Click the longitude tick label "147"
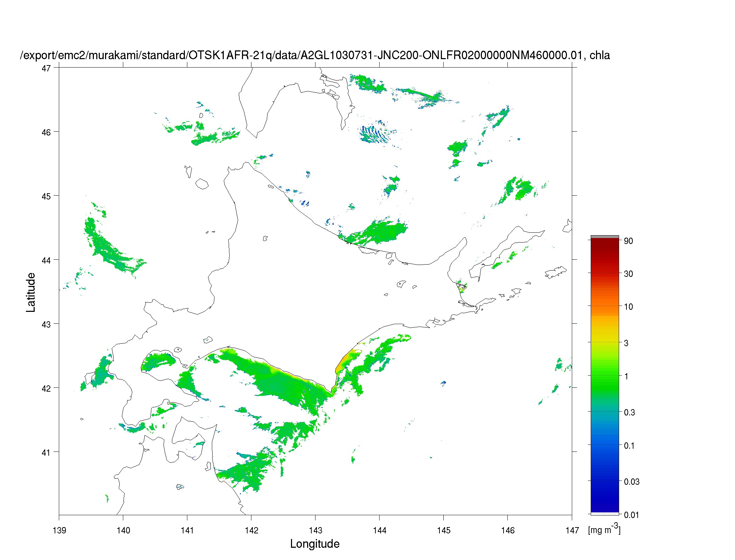 click(x=572, y=530)
